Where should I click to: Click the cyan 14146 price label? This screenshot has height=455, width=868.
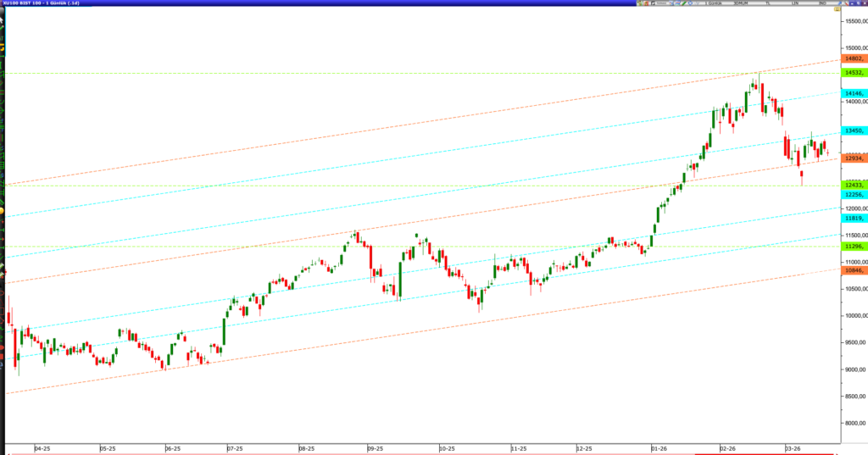[x=854, y=93]
